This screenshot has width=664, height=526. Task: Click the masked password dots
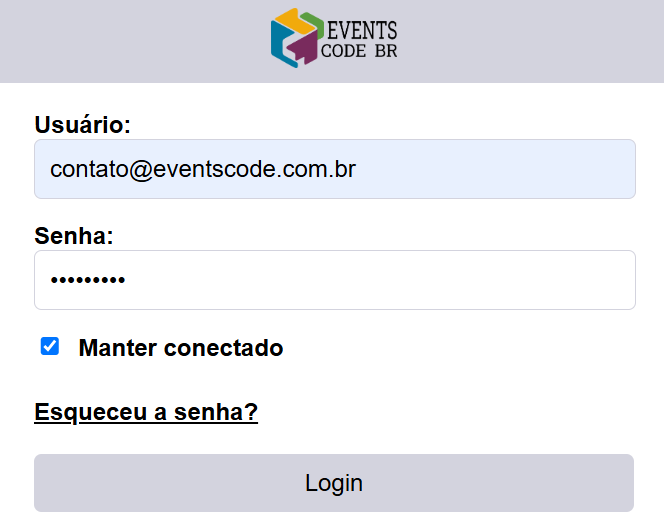click(88, 281)
